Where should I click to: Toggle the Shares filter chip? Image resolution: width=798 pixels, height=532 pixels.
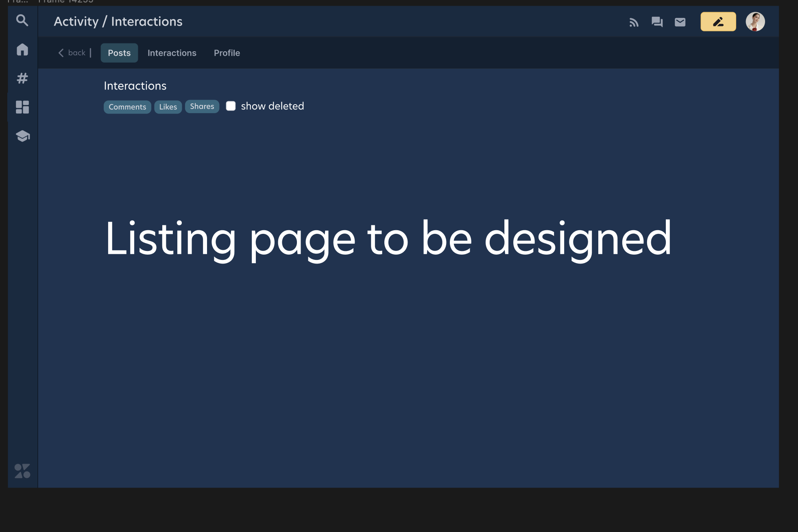click(x=202, y=106)
